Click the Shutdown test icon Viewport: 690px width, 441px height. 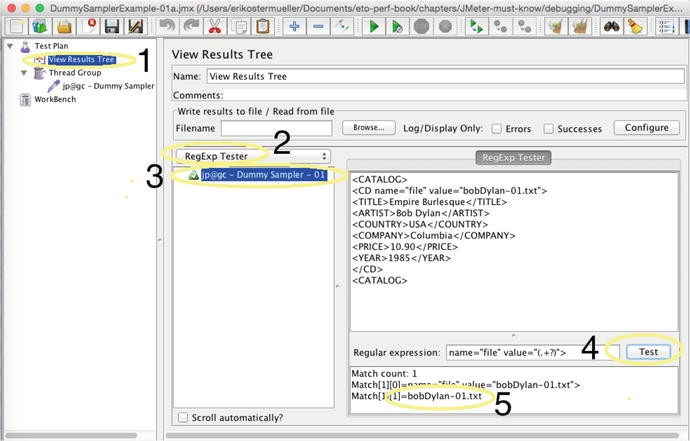tap(445, 26)
